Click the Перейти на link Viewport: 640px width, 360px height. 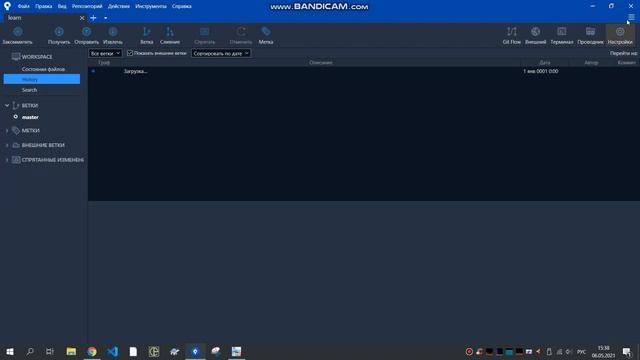coord(623,53)
